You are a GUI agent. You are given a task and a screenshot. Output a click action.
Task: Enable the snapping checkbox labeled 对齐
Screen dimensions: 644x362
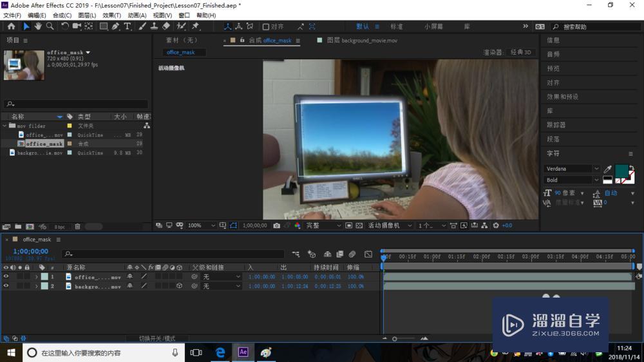point(266,26)
